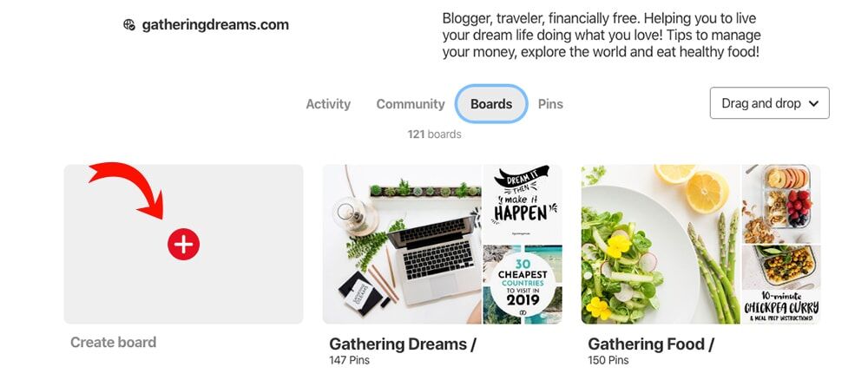The image size is (868, 380).
Task: Select the Boards tab
Action: tap(491, 104)
